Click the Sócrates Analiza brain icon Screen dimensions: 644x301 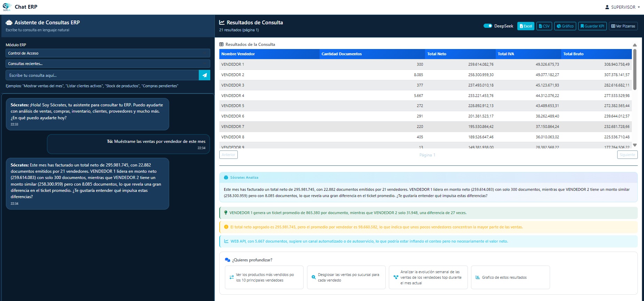pyautogui.click(x=226, y=178)
